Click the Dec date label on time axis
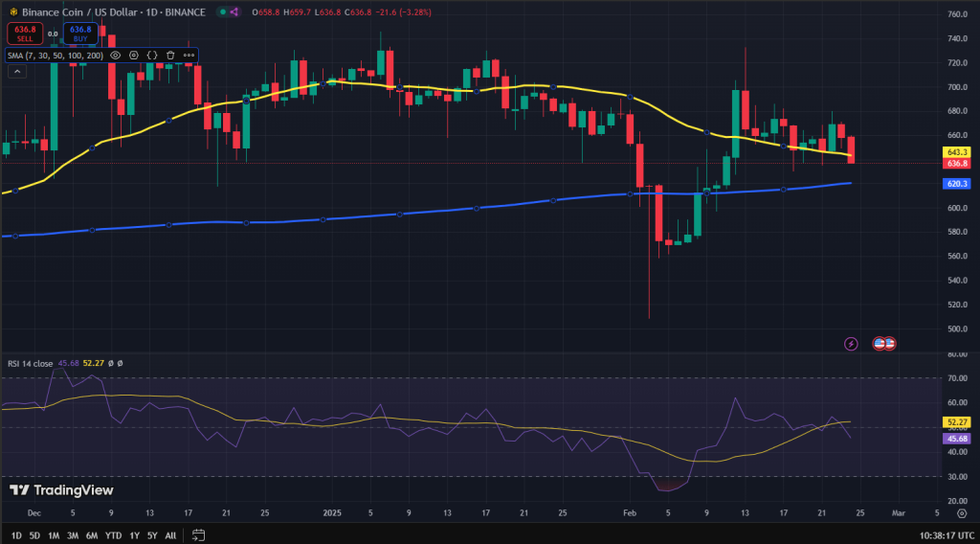This screenshot has height=544, width=980. 34,513
